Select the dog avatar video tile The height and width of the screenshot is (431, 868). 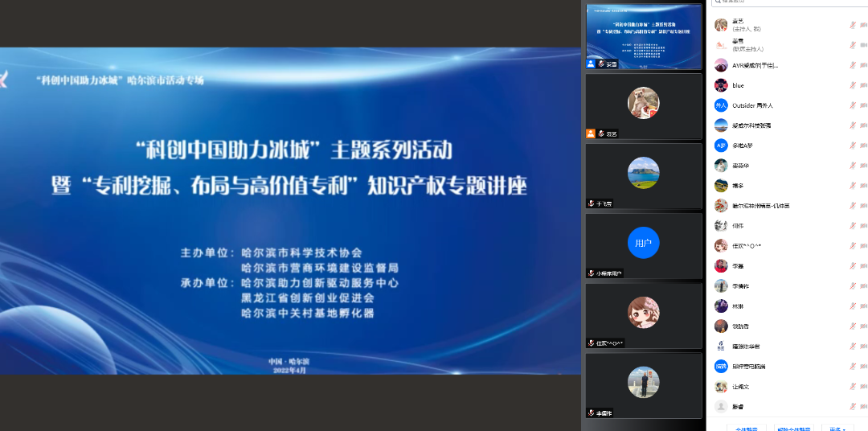[x=644, y=106]
